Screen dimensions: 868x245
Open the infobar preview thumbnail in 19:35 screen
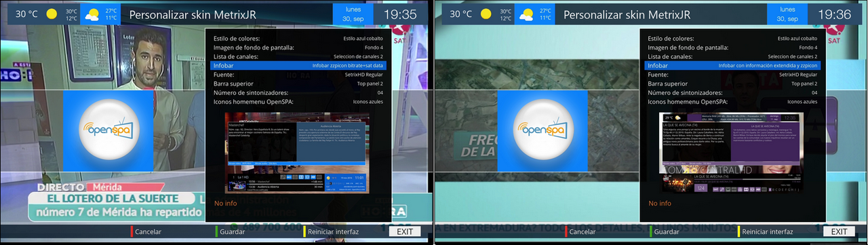298,153
